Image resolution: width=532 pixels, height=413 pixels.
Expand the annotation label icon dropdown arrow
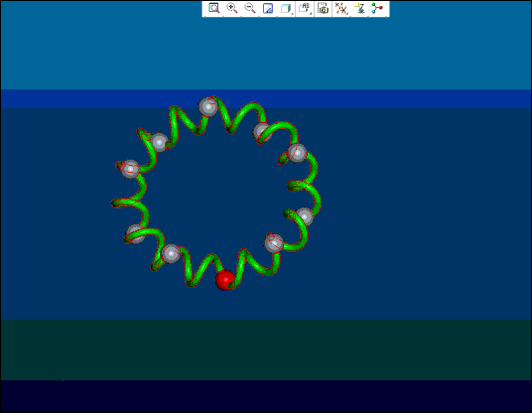[x=311, y=14]
